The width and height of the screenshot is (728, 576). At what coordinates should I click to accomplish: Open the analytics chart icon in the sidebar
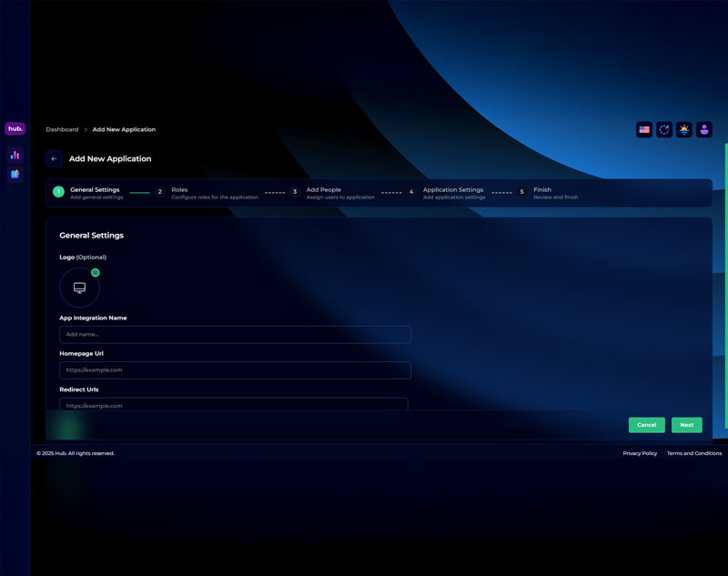15,155
